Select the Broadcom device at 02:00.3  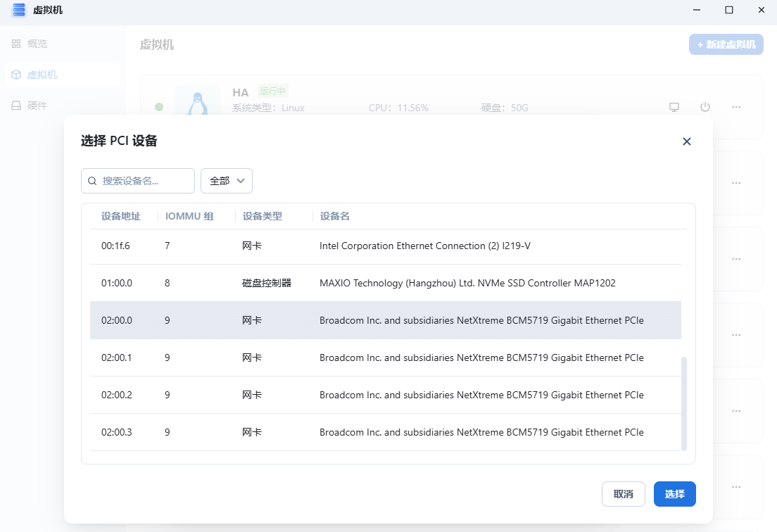[x=386, y=433]
